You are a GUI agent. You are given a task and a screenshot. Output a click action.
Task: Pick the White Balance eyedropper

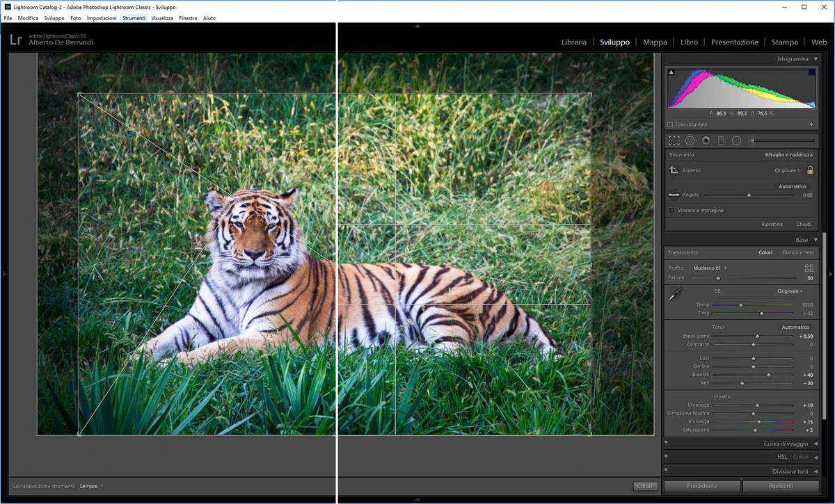pos(675,295)
